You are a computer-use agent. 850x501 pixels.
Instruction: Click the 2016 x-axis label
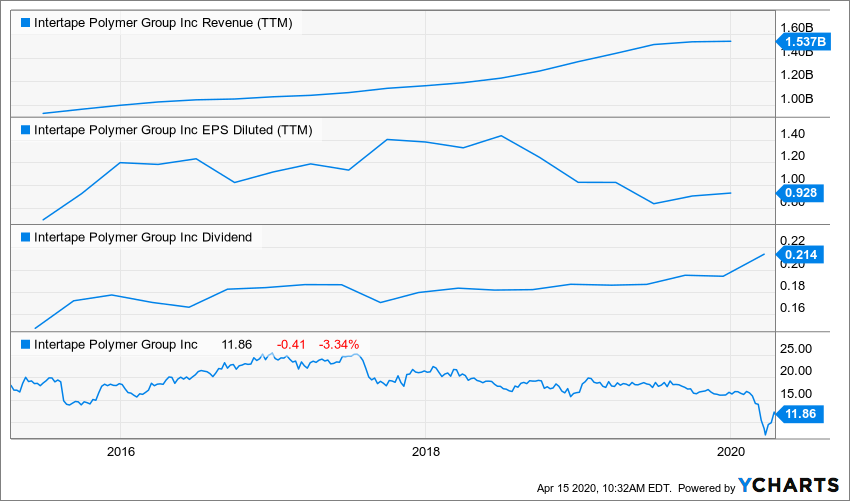(121, 452)
